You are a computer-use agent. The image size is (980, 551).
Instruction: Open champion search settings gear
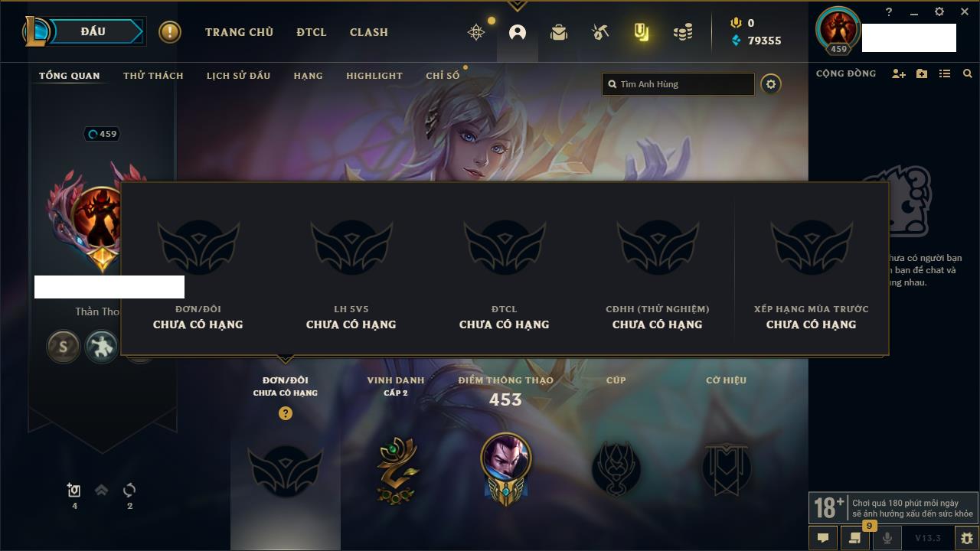coord(771,84)
